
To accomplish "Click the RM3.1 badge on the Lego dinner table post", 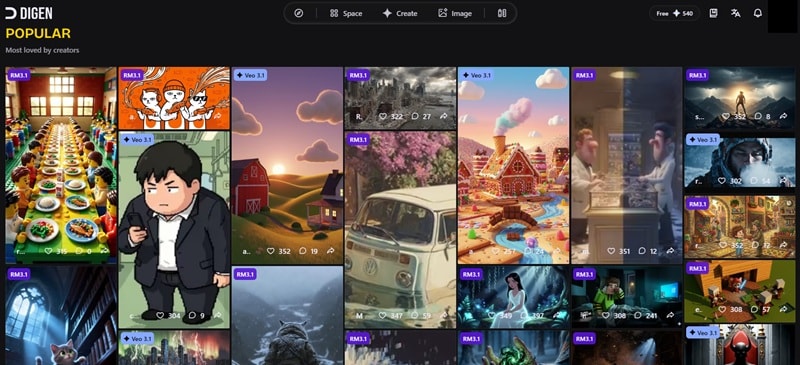I will pyautogui.click(x=19, y=75).
